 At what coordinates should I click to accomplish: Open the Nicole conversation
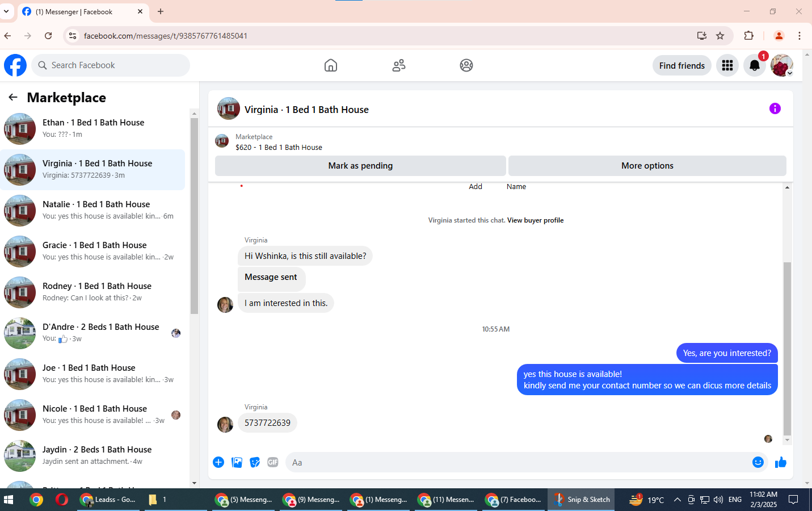pos(94,415)
